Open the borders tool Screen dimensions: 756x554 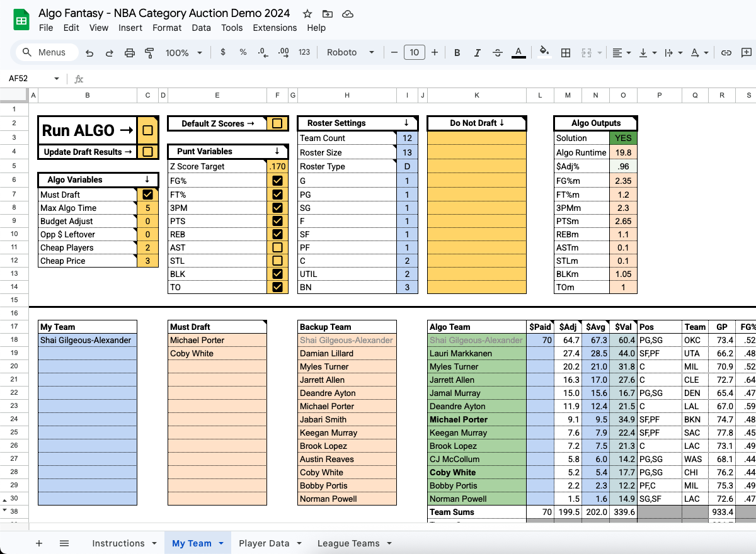coord(566,53)
